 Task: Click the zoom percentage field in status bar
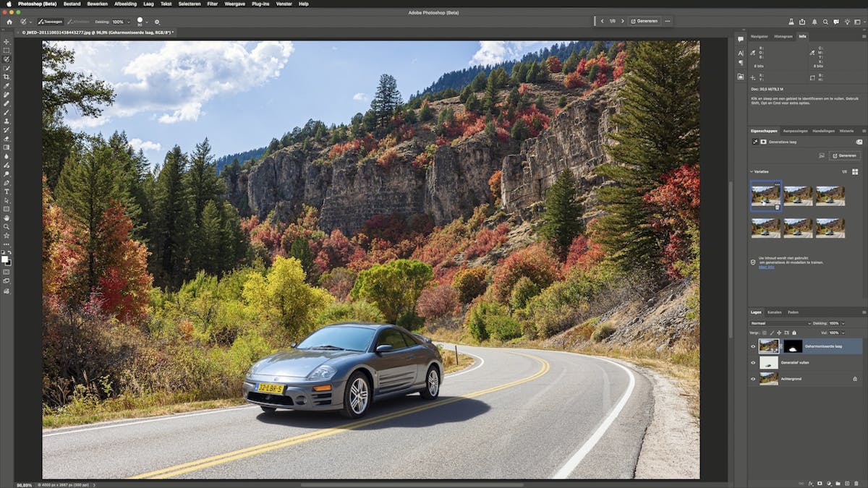(24, 485)
